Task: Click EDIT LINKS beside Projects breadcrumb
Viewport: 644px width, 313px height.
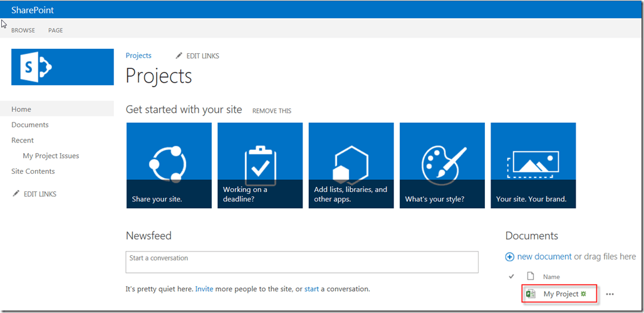Action: point(202,56)
